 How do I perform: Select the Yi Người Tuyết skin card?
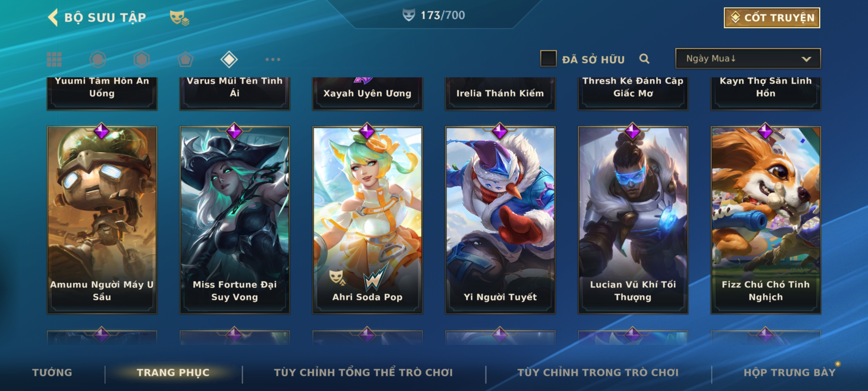tap(500, 220)
